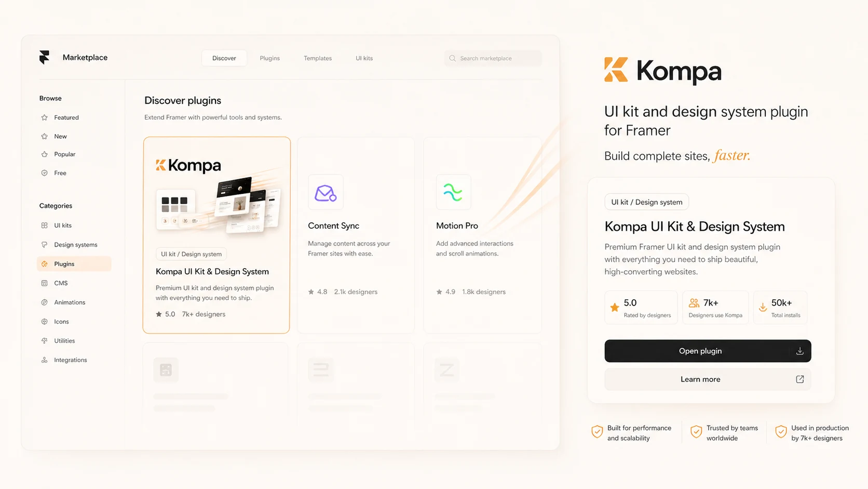Viewport: 868px width, 489px height.
Task: Click the Search marketplace field
Action: point(493,58)
